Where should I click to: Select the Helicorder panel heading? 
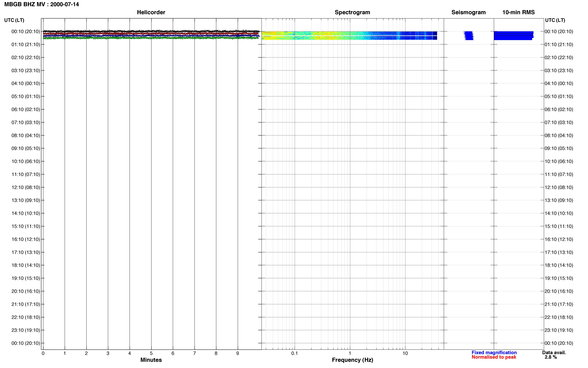coord(151,12)
